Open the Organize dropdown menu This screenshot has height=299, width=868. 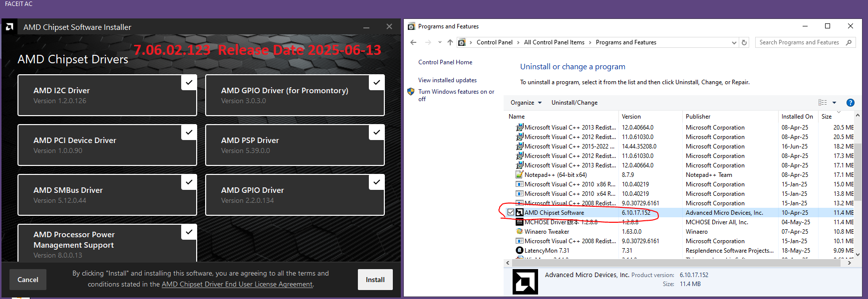click(x=526, y=103)
